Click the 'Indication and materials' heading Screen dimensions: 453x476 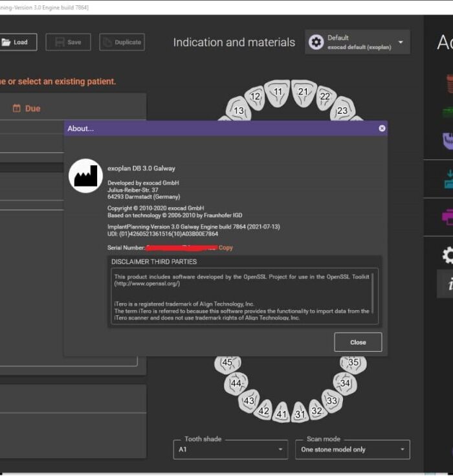coord(234,42)
